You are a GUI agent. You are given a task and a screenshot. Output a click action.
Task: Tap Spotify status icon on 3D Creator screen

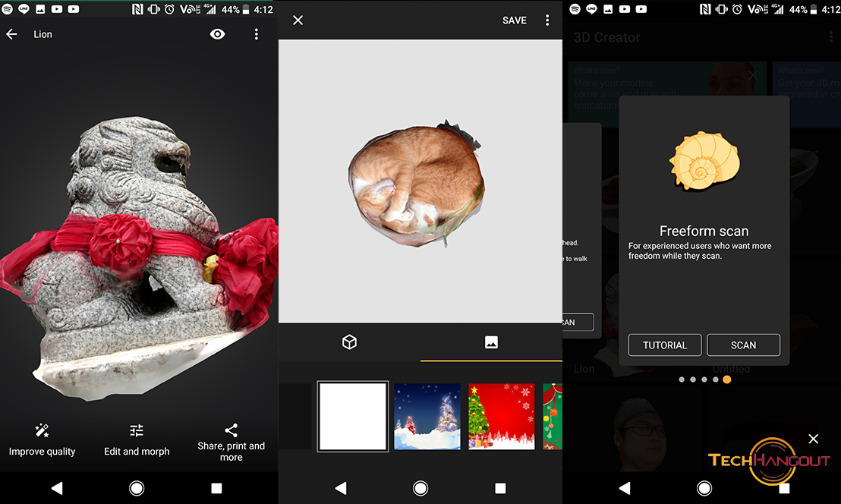pyautogui.click(x=575, y=9)
